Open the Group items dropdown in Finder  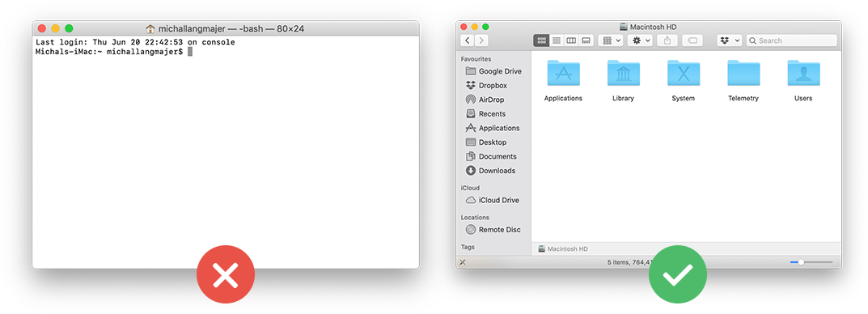[x=611, y=40]
